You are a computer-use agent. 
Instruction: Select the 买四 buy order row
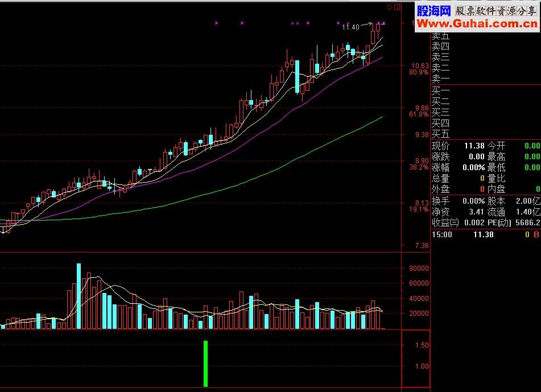point(486,123)
